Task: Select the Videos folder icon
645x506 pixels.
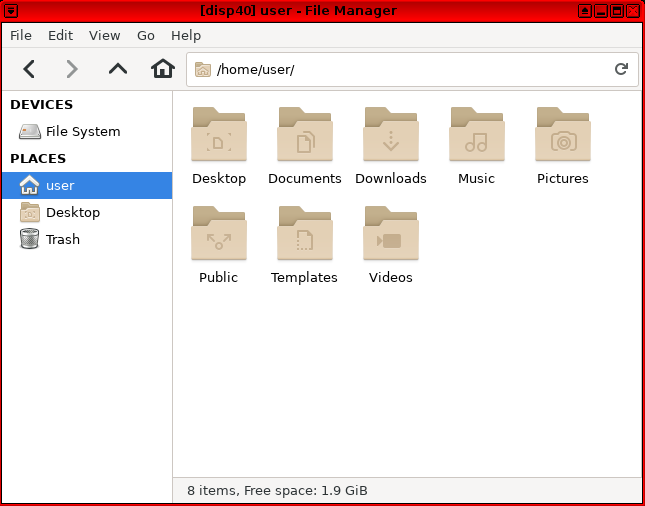Action: point(391,233)
